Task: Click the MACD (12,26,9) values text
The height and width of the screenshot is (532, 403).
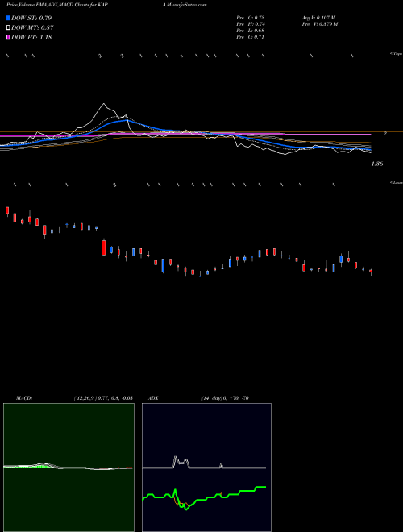Action: [x=103, y=398]
